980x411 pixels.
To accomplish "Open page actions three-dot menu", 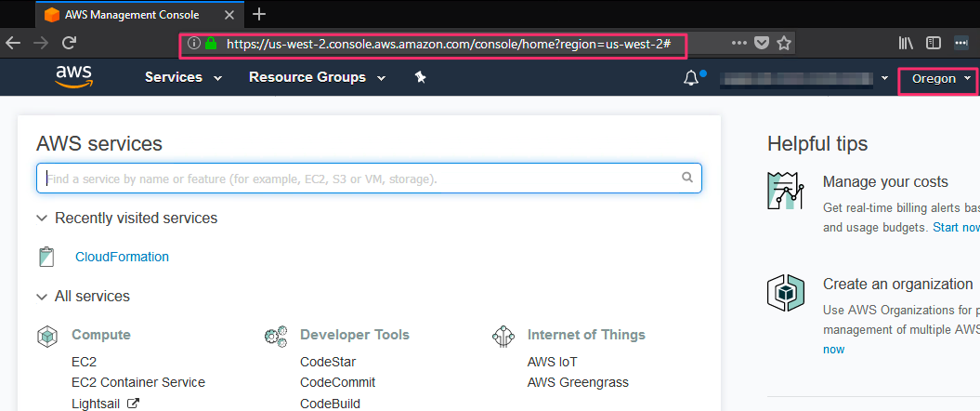I will (x=738, y=43).
